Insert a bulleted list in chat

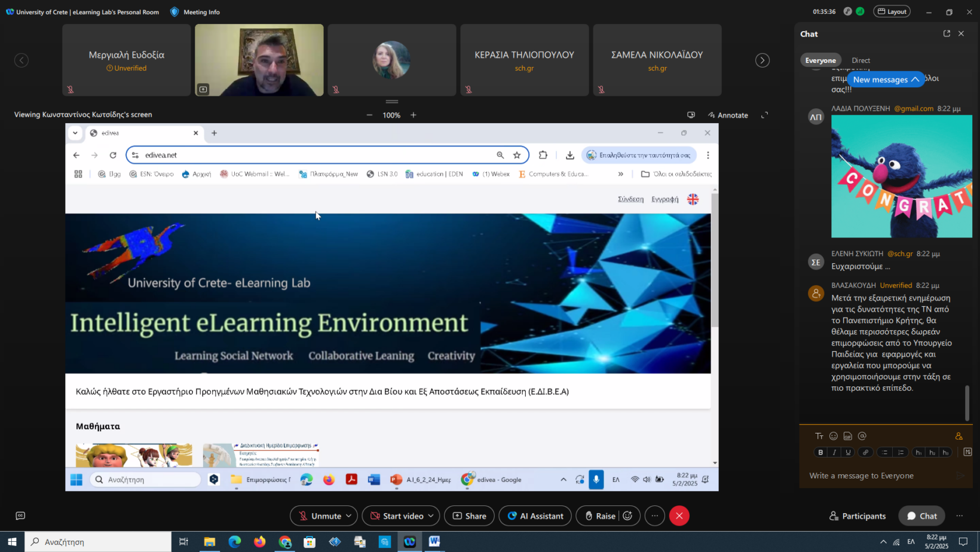(x=885, y=452)
